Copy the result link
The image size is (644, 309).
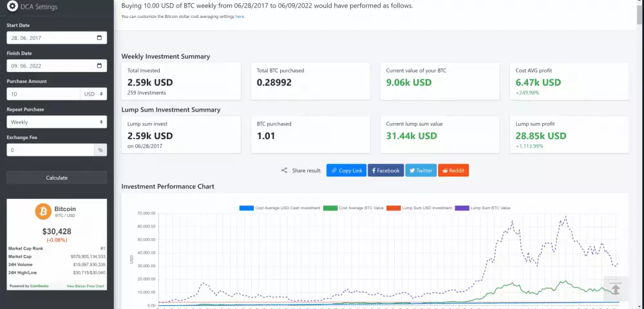coord(346,171)
